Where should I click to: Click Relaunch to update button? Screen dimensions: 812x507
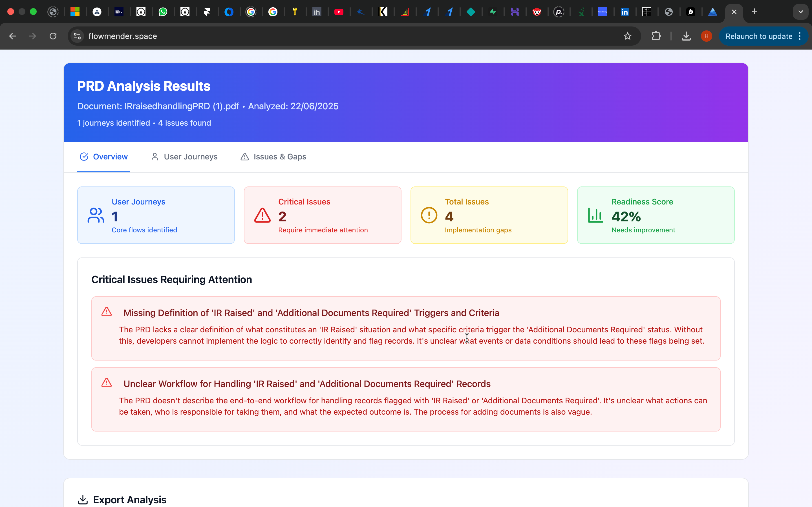click(x=758, y=36)
